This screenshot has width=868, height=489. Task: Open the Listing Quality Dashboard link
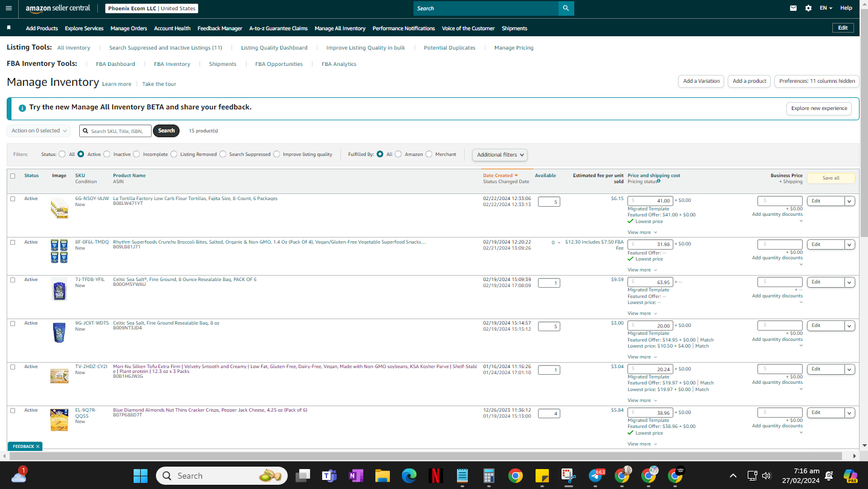click(274, 48)
